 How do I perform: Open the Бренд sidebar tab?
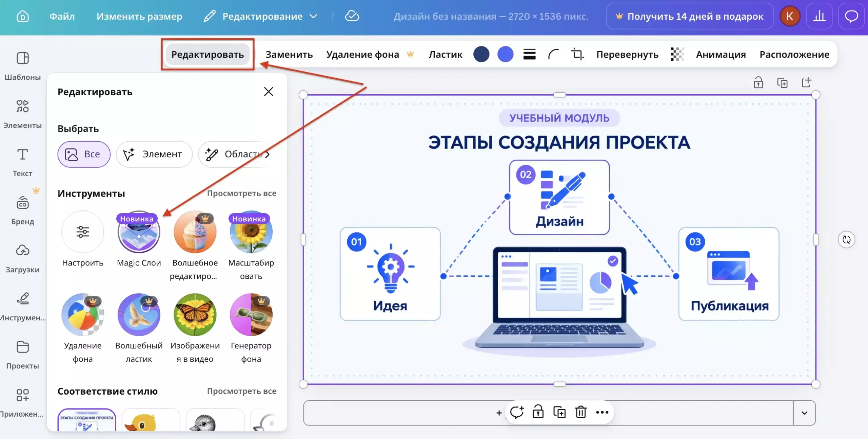point(22,211)
